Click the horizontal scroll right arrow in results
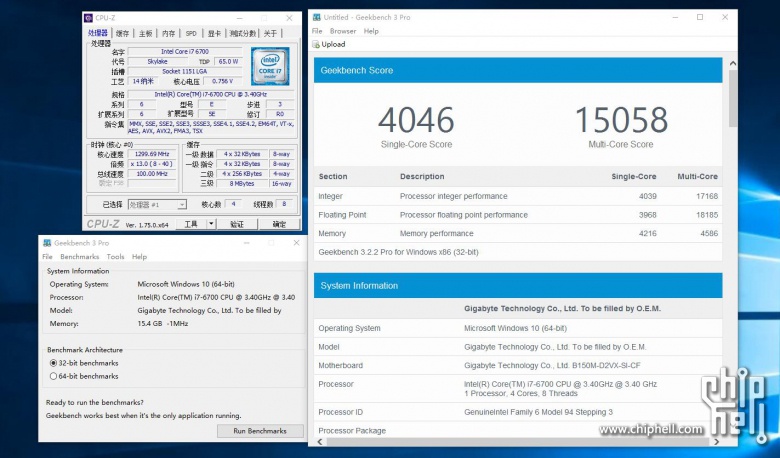 click(x=716, y=442)
